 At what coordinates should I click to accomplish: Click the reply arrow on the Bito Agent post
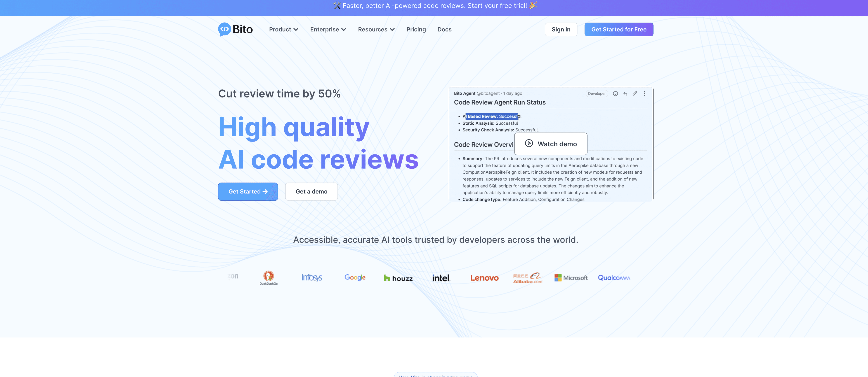point(625,94)
